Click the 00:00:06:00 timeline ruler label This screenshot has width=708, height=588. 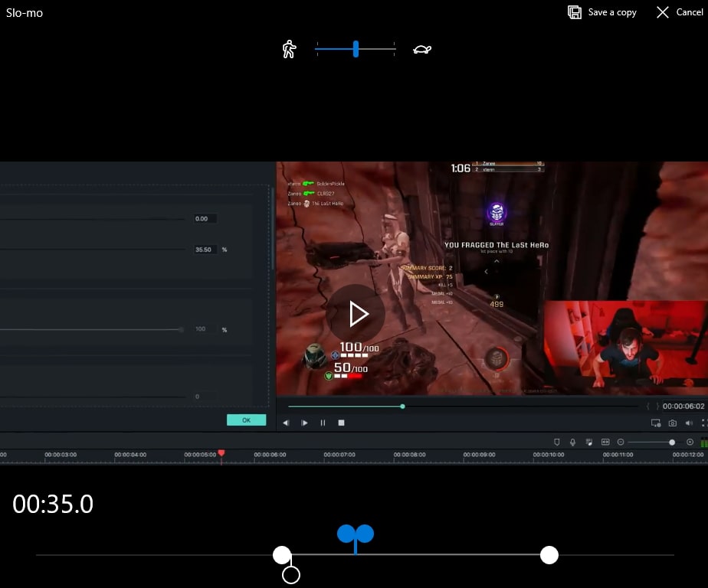click(x=270, y=455)
